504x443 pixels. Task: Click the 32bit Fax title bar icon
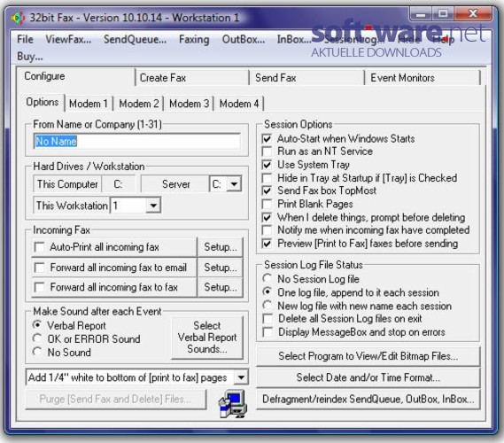click(18, 18)
